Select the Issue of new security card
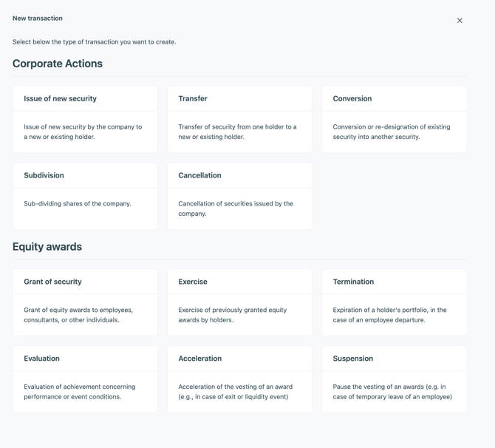The width and height of the screenshot is (495, 448). coord(85,118)
